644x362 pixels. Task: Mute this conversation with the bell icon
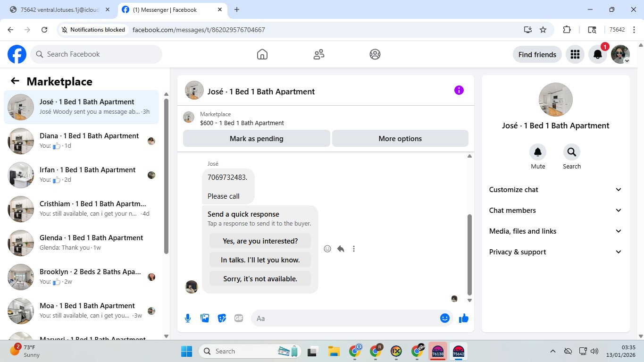pyautogui.click(x=538, y=152)
